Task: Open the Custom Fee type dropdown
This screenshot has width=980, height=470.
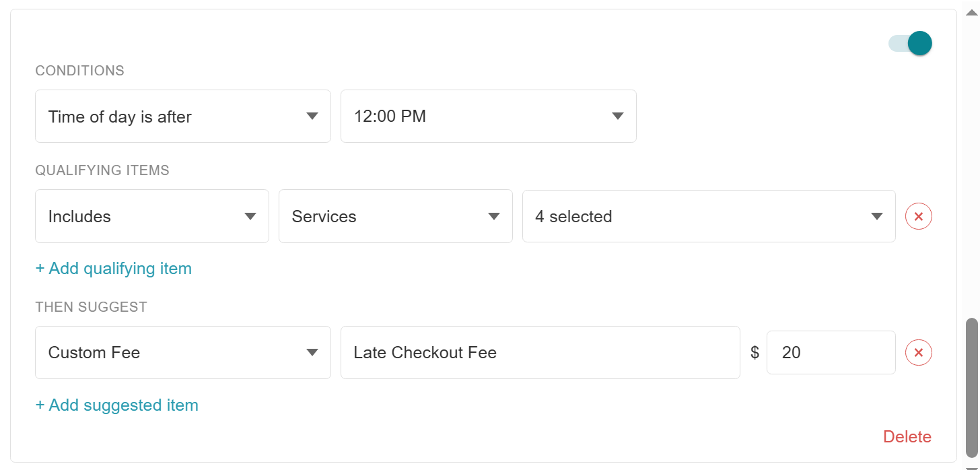Action: (183, 353)
